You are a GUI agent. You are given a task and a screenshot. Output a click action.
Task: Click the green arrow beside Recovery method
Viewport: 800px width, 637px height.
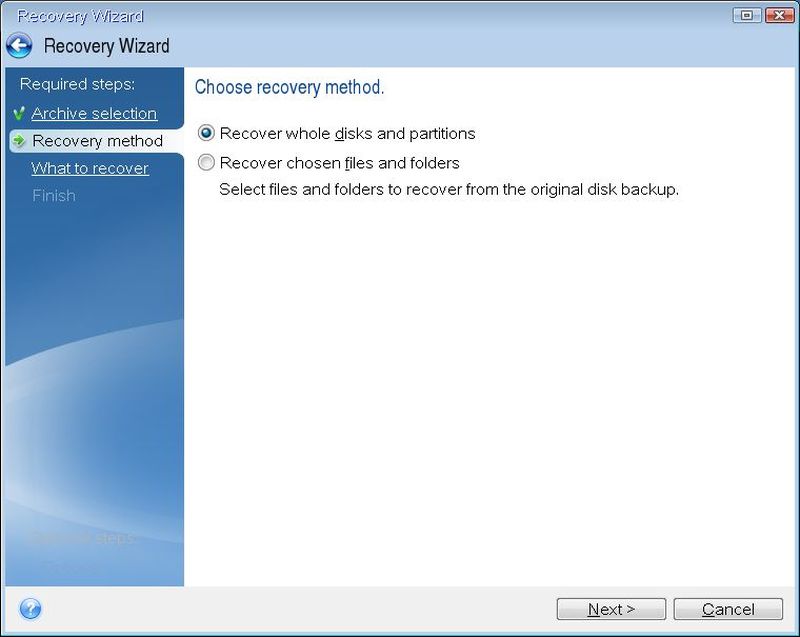click(19, 141)
